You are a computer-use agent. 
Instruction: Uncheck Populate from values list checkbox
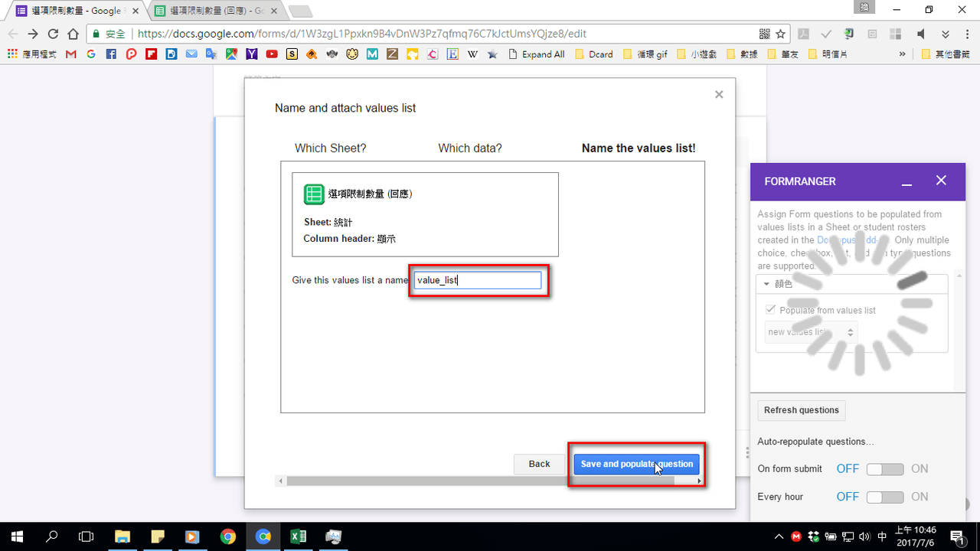pos(771,310)
